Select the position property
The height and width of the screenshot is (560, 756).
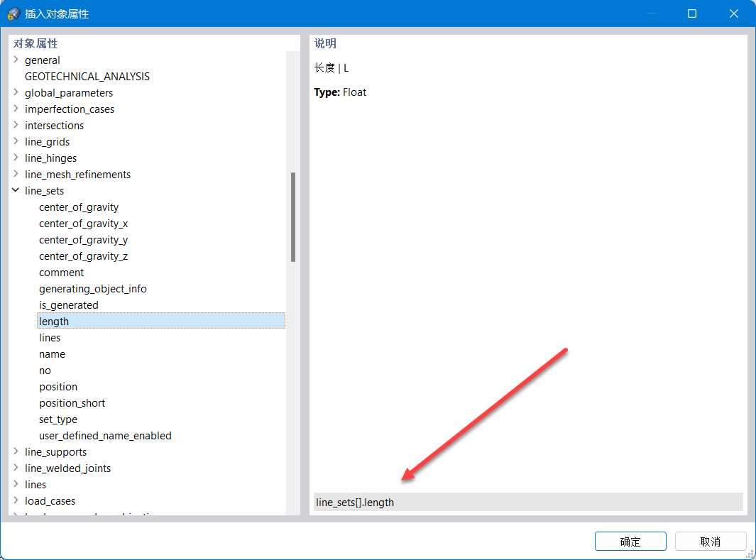58,387
